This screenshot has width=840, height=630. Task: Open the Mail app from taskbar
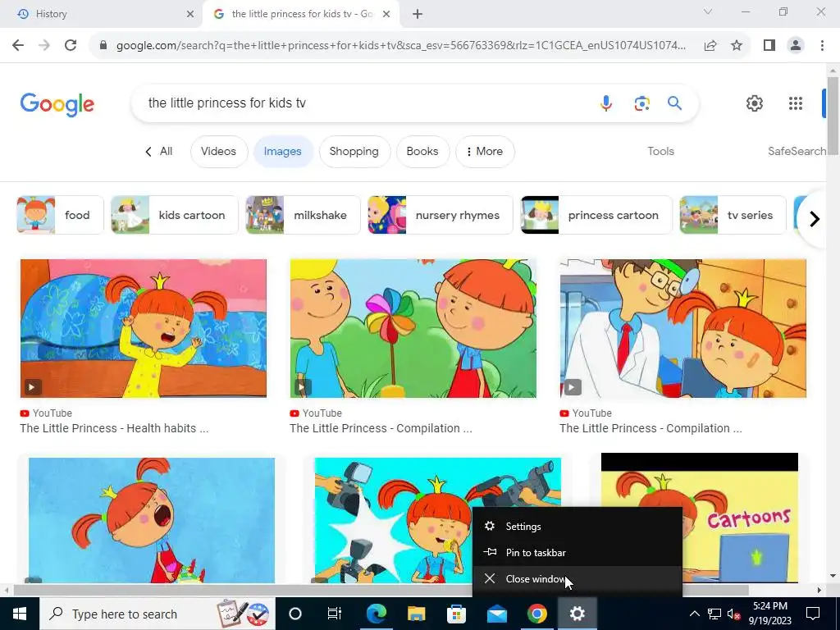coord(496,614)
